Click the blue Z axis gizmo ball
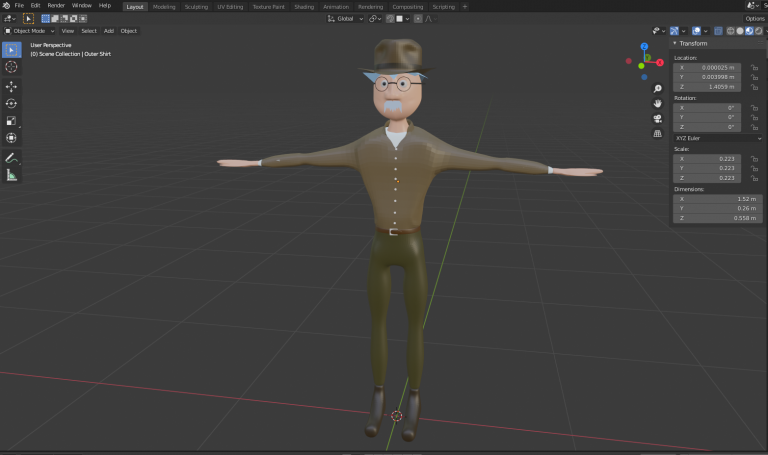Image resolution: width=768 pixels, height=455 pixels. click(x=644, y=47)
